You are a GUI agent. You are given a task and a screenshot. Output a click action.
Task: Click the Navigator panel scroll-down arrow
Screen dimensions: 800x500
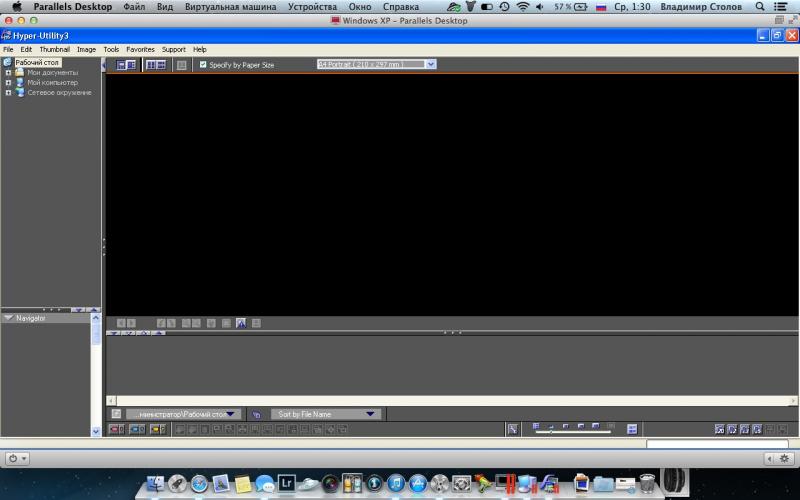coord(95,432)
